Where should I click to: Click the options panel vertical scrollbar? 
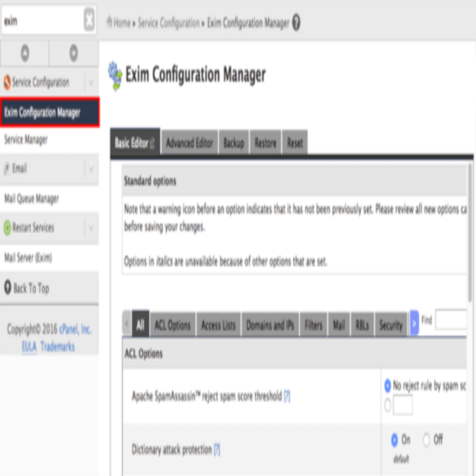point(470,232)
